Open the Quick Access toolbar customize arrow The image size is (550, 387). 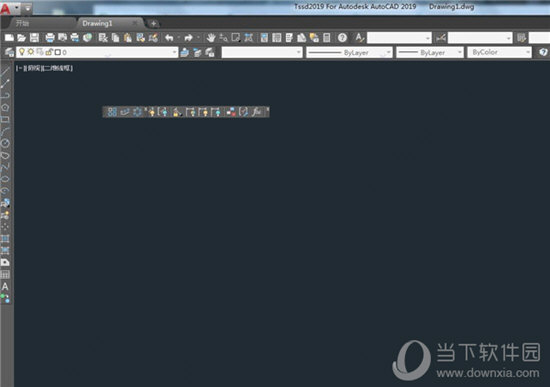tap(27, 8)
